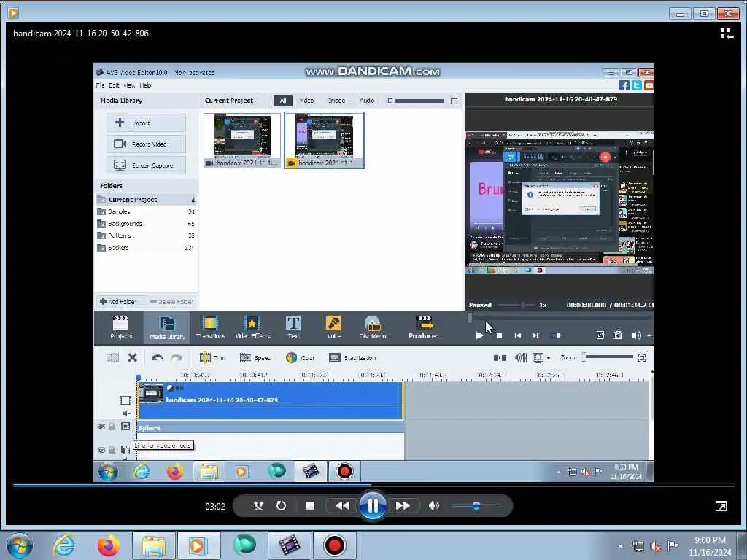
Task: Open Video Effects in AVS toolbar
Action: 252,327
